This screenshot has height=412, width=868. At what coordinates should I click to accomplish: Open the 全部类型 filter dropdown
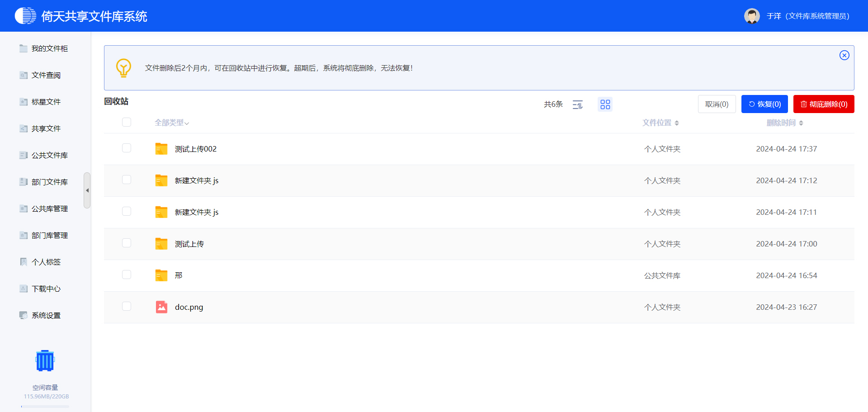coord(172,123)
